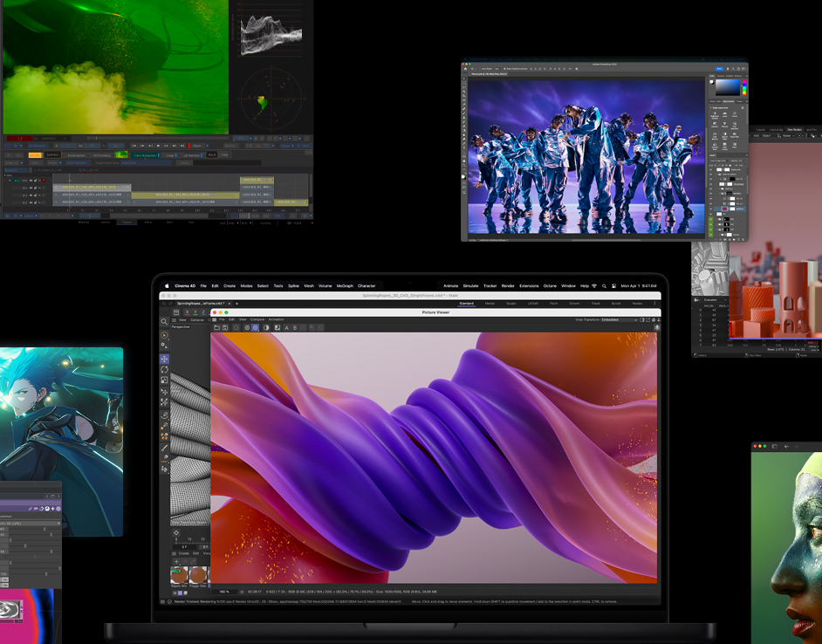Click the Wi-Fi icon in macOS menu bar

pos(594,286)
